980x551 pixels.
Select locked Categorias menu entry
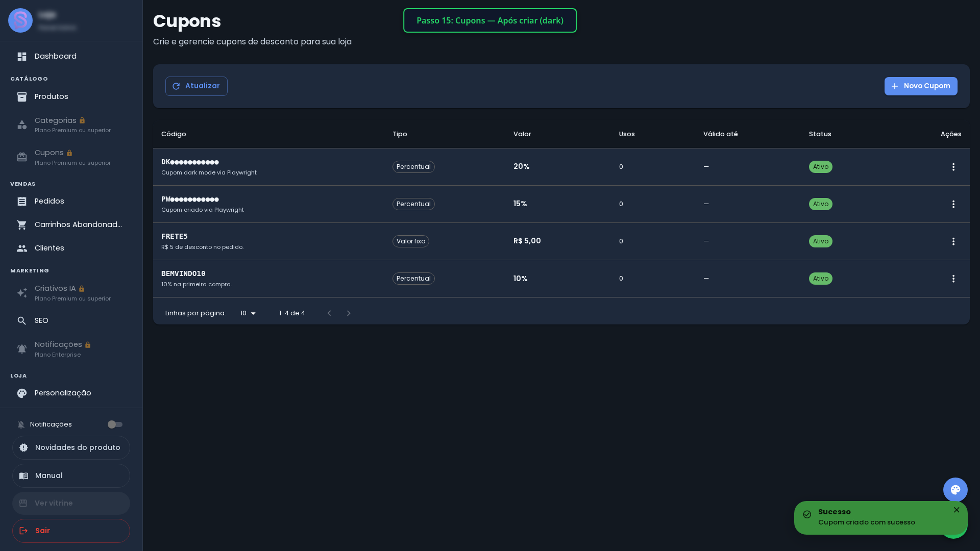point(71,125)
